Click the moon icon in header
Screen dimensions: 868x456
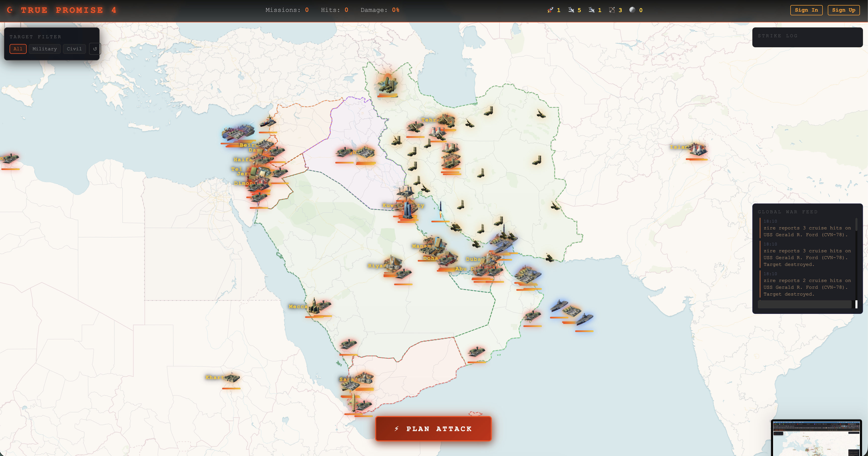point(632,10)
